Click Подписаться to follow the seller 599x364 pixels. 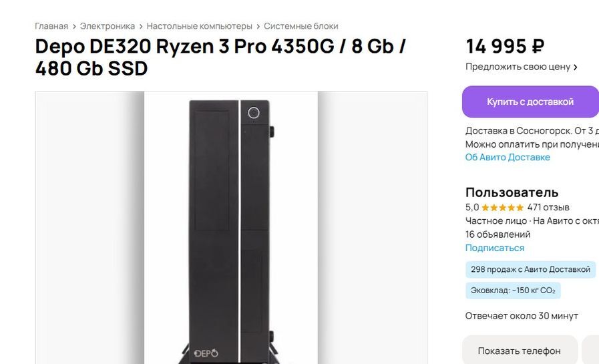tap(494, 248)
